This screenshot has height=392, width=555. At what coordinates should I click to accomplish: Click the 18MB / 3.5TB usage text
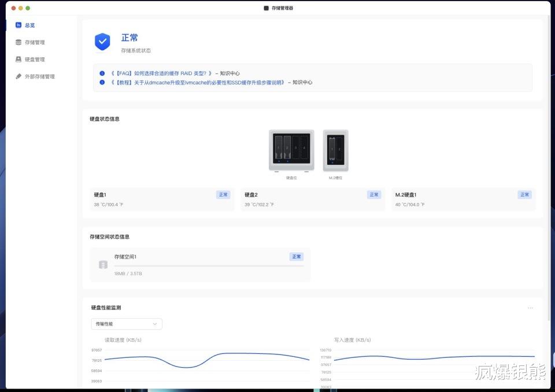coord(128,273)
